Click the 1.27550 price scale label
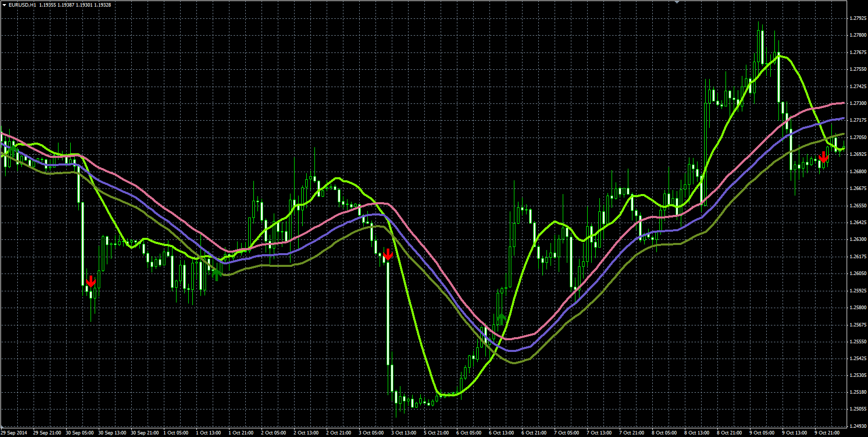This screenshot has width=868, height=437. coord(858,69)
